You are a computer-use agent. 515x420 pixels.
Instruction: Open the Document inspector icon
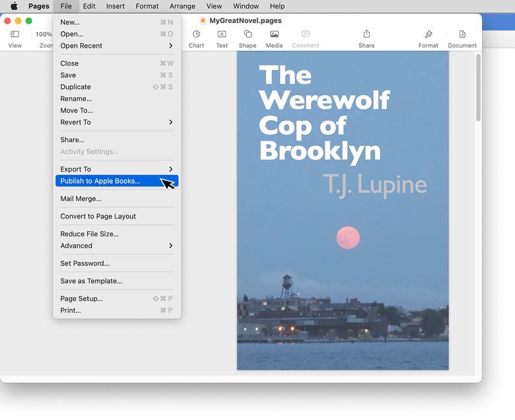pyautogui.click(x=462, y=34)
